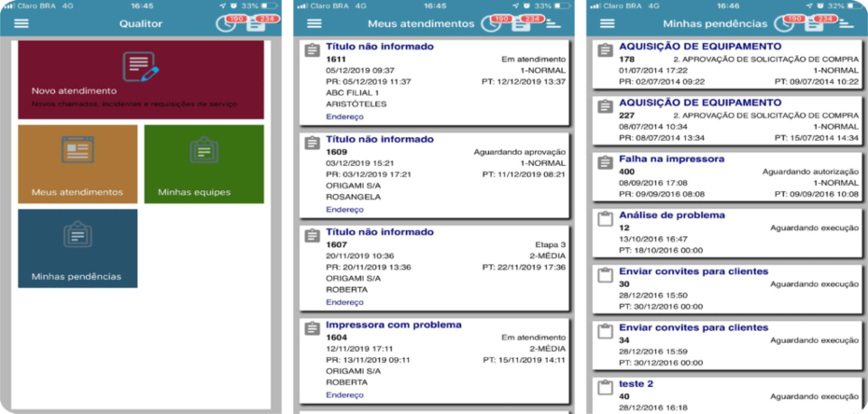
Task: Tap clipboard icon of ticket 1604
Action: click(x=313, y=329)
